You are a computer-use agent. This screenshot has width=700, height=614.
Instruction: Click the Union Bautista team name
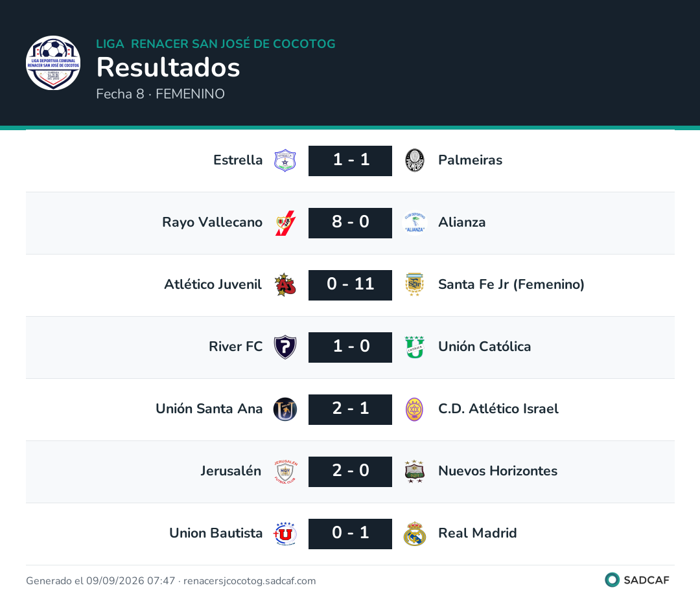[216, 533]
